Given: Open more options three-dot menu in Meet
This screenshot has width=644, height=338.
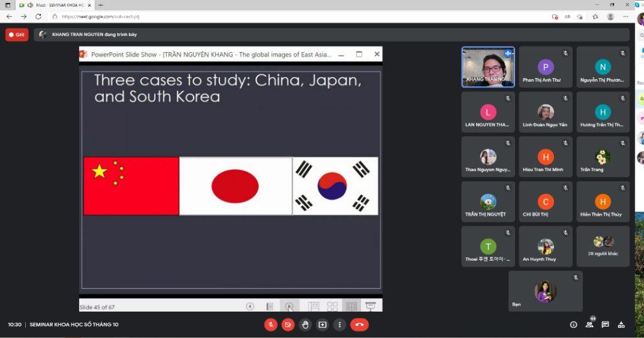Looking at the screenshot, I should [339, 325].
